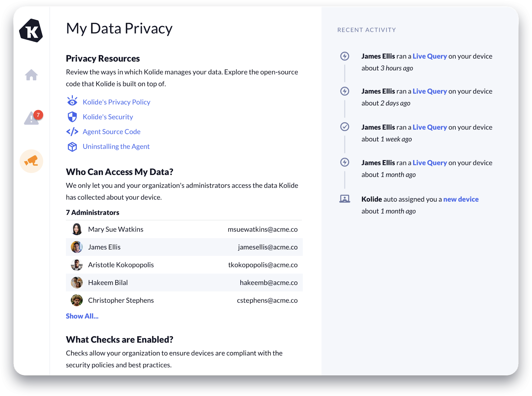
Task: Click James Ellis' avatar in administrators list
Action: pos(77,247)
